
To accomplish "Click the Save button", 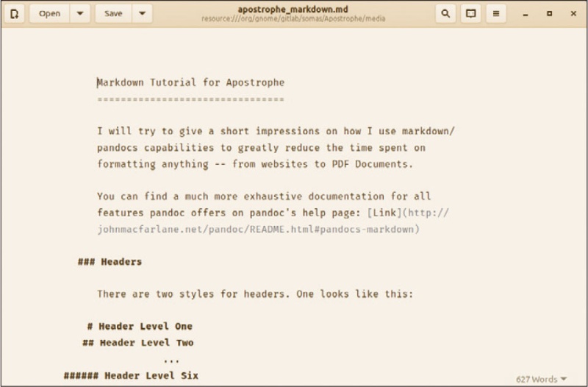I will (113, 14).
